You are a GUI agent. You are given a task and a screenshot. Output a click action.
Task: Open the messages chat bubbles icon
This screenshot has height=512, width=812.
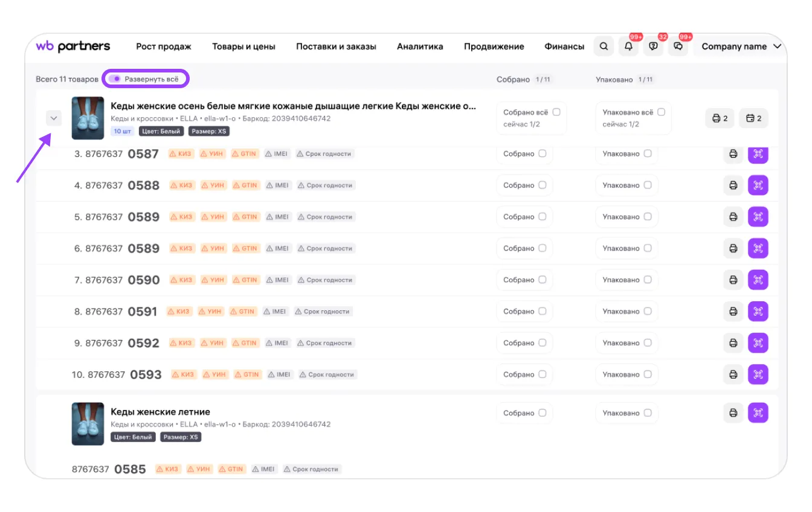678,46
